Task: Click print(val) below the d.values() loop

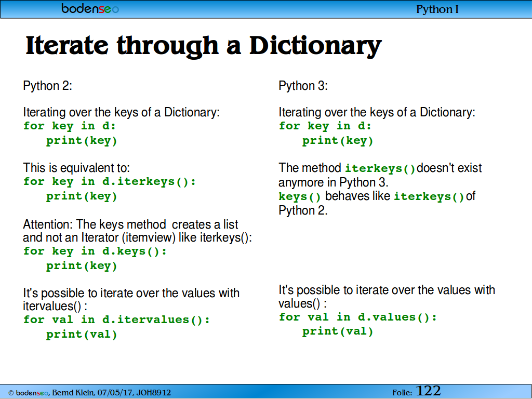Action: click(x=338, y=331)
